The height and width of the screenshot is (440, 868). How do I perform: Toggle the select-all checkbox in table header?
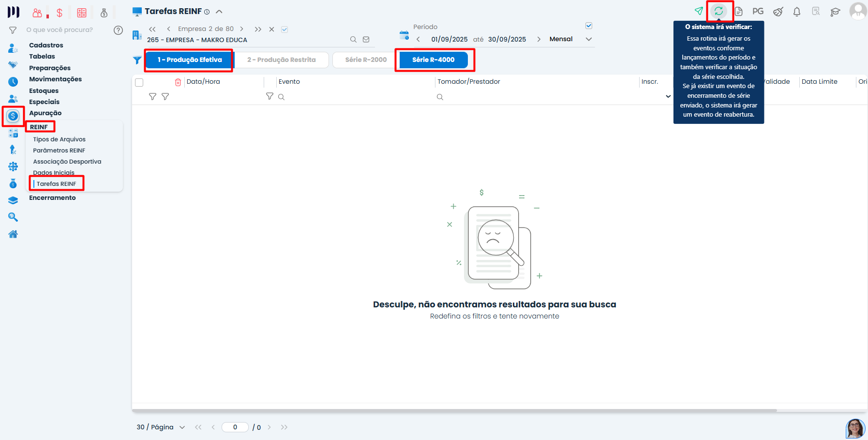point(139,82)
